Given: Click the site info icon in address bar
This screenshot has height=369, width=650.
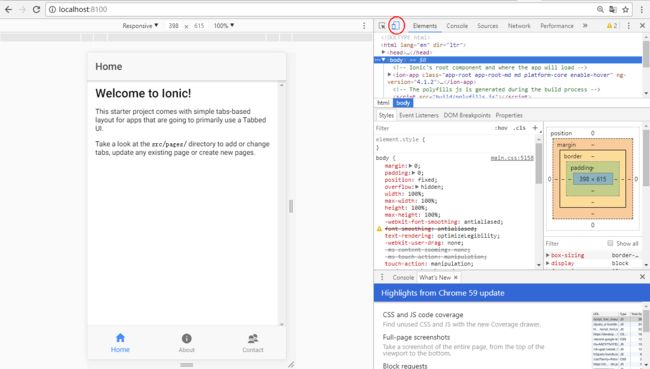Looking at the screenshot, I should tap(52, 10).
